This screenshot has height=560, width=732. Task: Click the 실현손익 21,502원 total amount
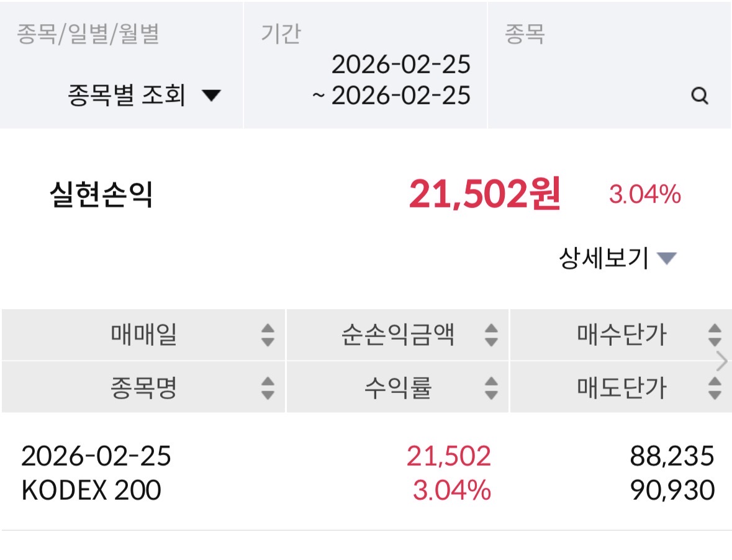pyautogui.click(x=484, y=195)
